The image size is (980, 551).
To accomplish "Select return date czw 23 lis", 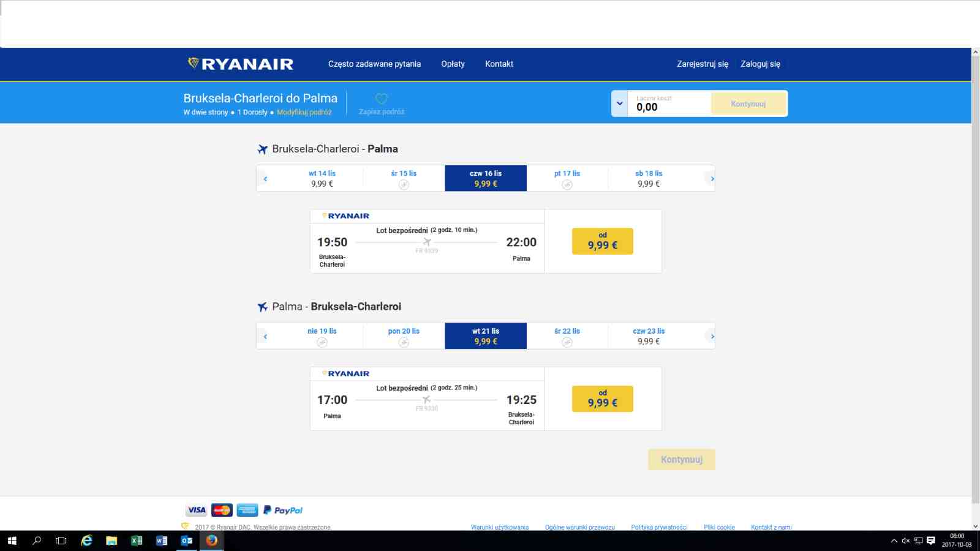I will click(x=649, y=336).
